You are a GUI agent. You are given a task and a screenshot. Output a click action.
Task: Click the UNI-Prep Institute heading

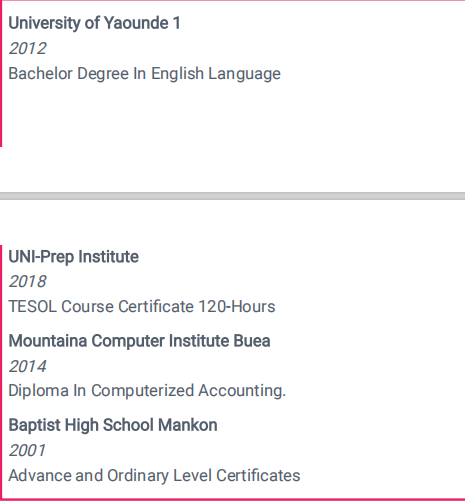coord(74,257)
